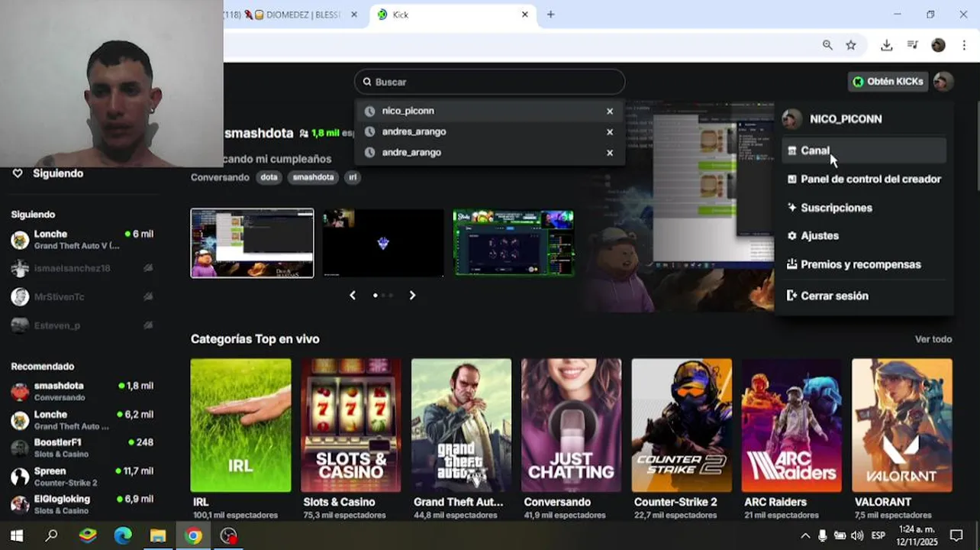Open BoostierF1 recommended channel
Image resolution: width=980 pixels, height=550 pixels.
(x=82, y=448)
